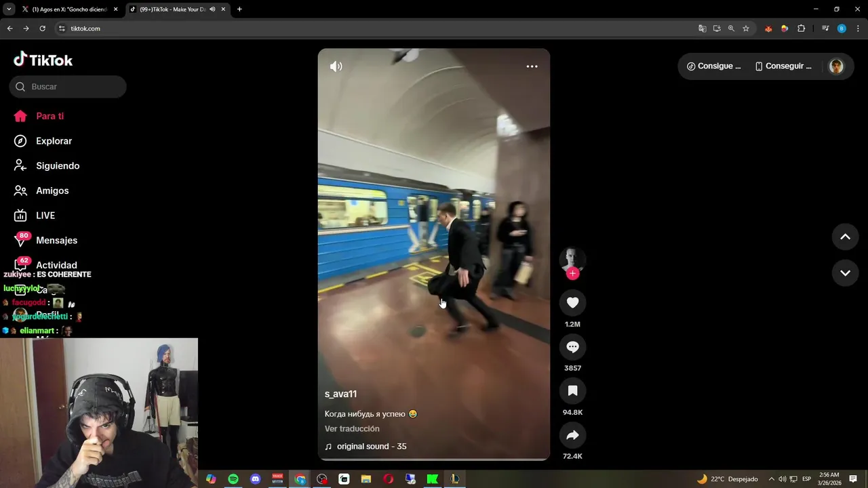Open user profile avatar at top right
The image size is (868, 488).
[836, 66]
